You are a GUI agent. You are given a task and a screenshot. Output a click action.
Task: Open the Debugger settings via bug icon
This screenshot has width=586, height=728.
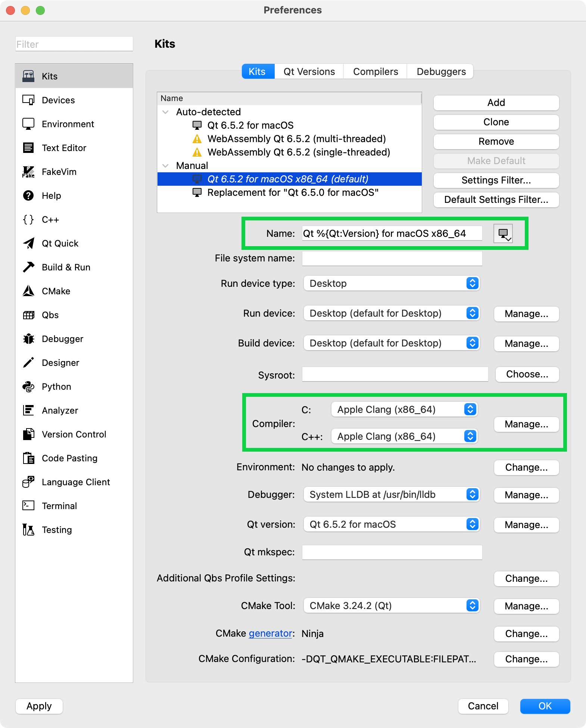click(28, 339)
